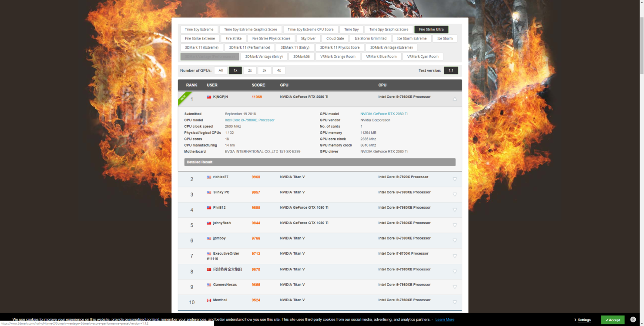This screenshot has height=326, width=644.
Task: Close the cookie banner with X icon
Action: 633,319
